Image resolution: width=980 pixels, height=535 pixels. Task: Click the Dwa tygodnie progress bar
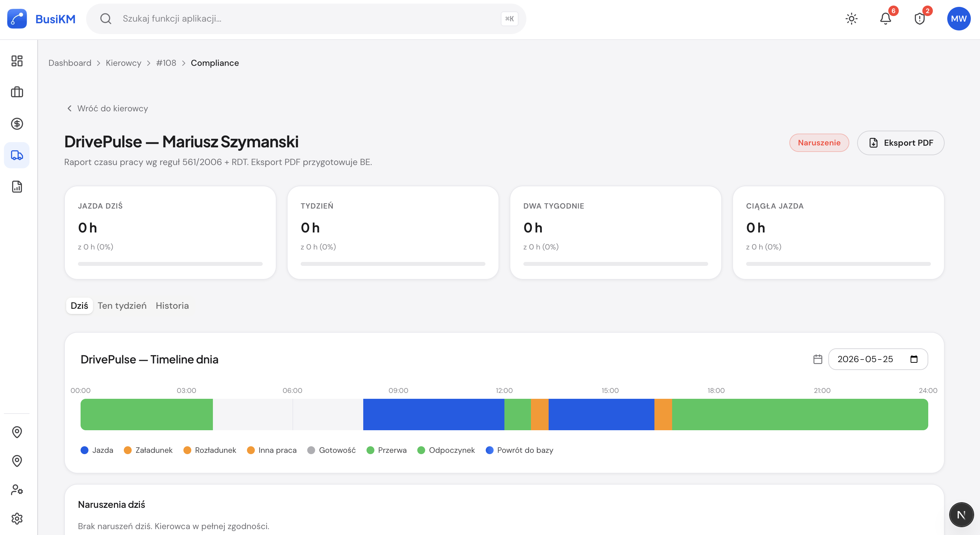[615, 264]
